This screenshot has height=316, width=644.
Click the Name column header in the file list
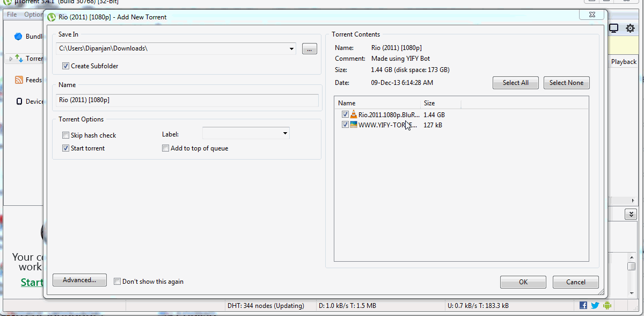pos(377,103)
